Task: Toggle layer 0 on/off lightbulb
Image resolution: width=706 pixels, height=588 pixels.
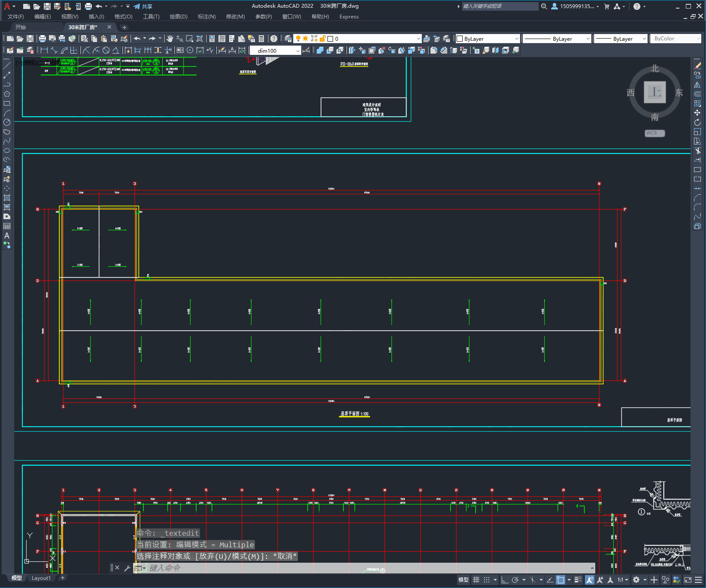Action: pos(298,39)
